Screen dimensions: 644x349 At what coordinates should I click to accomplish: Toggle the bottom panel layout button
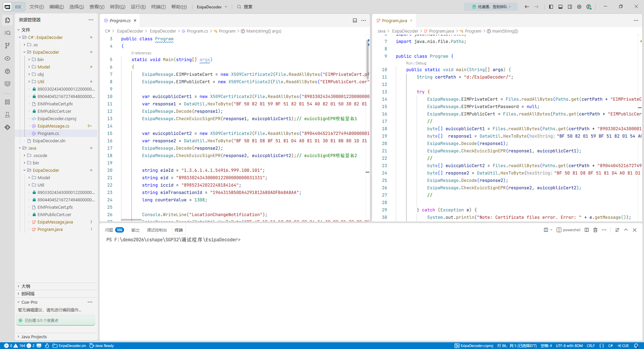tap(560, 7)
